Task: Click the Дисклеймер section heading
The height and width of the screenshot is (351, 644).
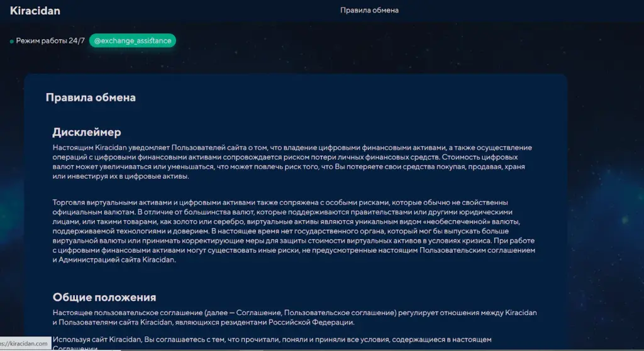Action: [x=87, y=132]
